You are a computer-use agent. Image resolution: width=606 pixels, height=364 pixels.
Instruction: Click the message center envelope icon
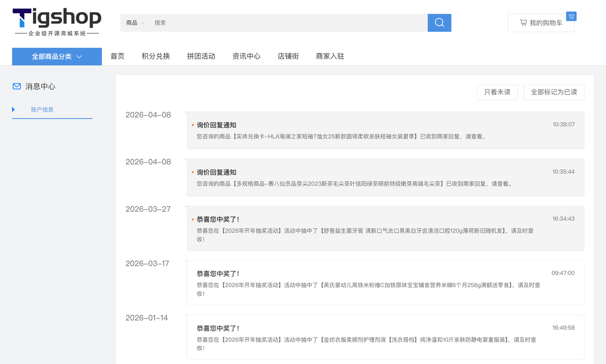(x=17, y=86)
